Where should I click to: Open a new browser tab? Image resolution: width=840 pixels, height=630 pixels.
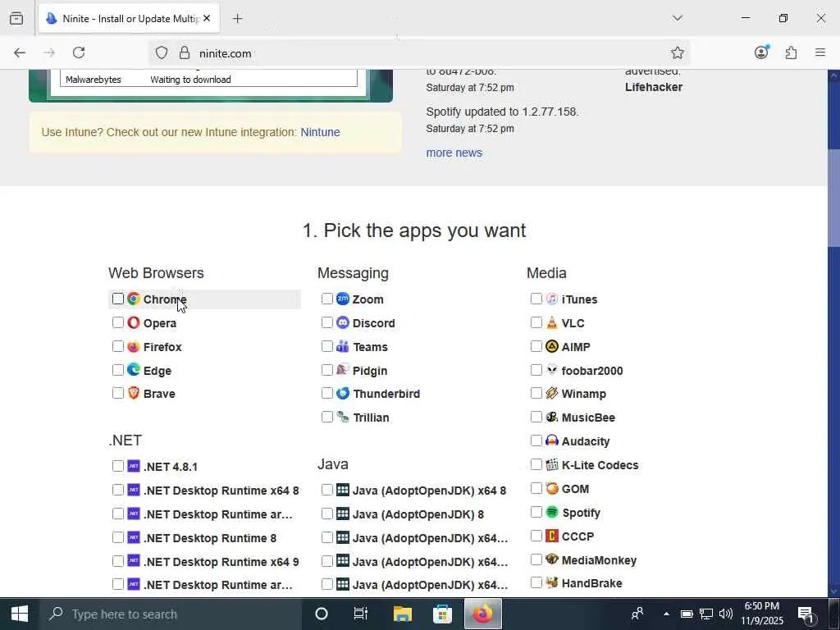[x=237, y=18]
